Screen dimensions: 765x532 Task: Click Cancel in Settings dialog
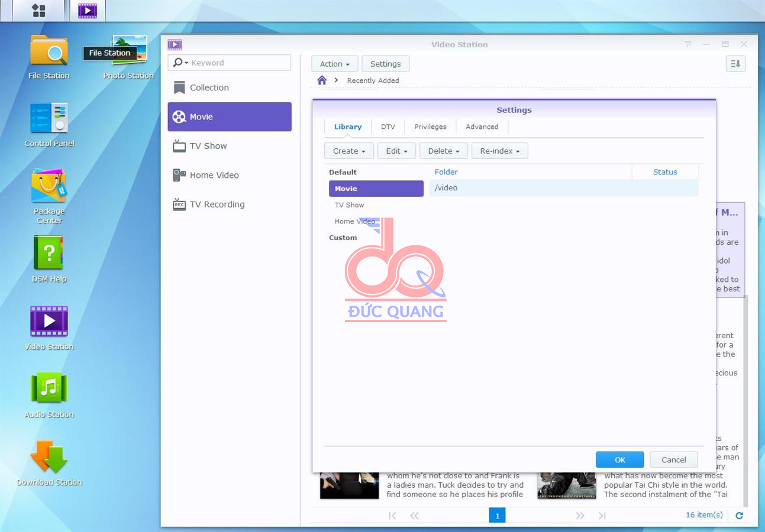point(673,459)
